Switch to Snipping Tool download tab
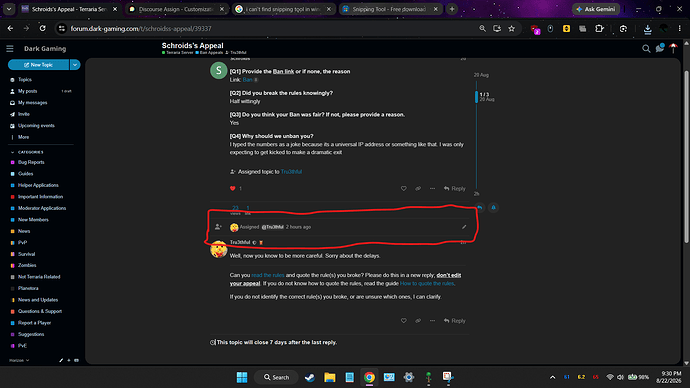 pos(390,9)
